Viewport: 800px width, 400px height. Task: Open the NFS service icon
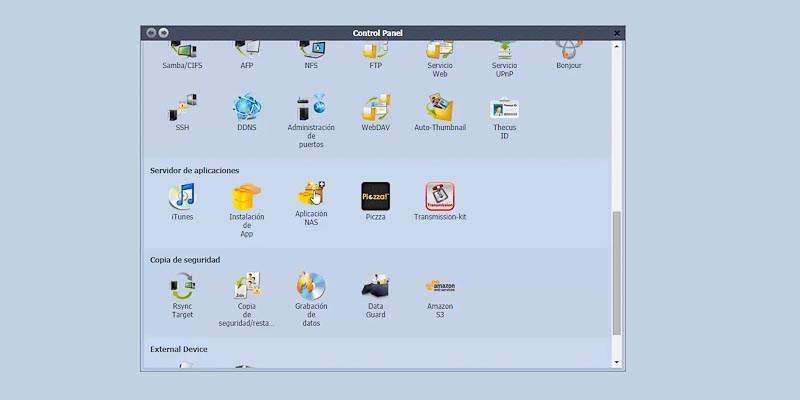[311, 51]
